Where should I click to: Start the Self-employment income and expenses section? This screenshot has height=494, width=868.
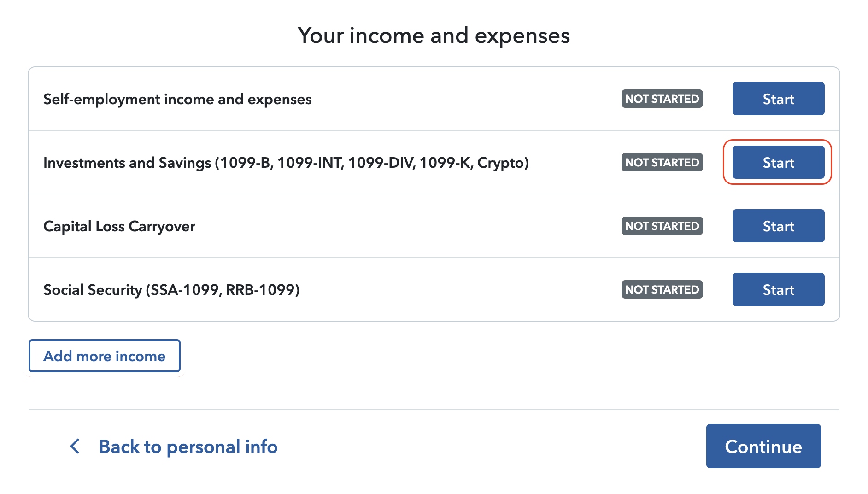point(778,99)
